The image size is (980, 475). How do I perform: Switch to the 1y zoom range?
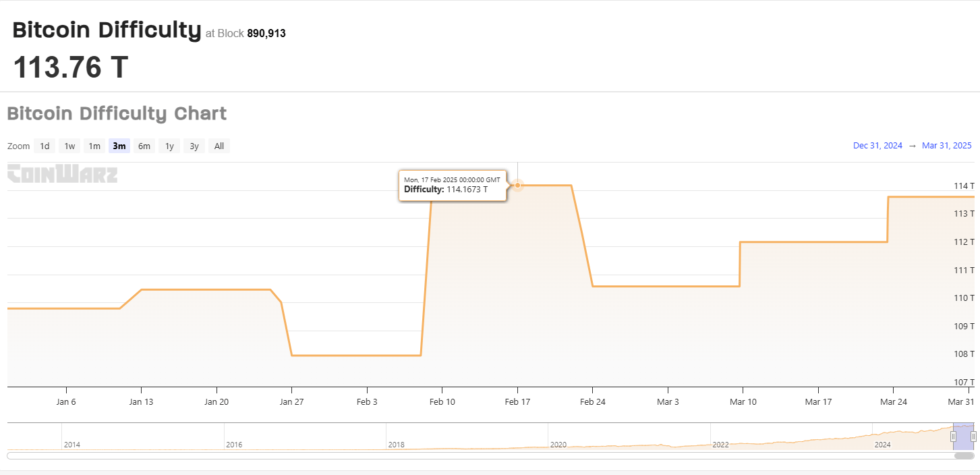coord(169,146)
